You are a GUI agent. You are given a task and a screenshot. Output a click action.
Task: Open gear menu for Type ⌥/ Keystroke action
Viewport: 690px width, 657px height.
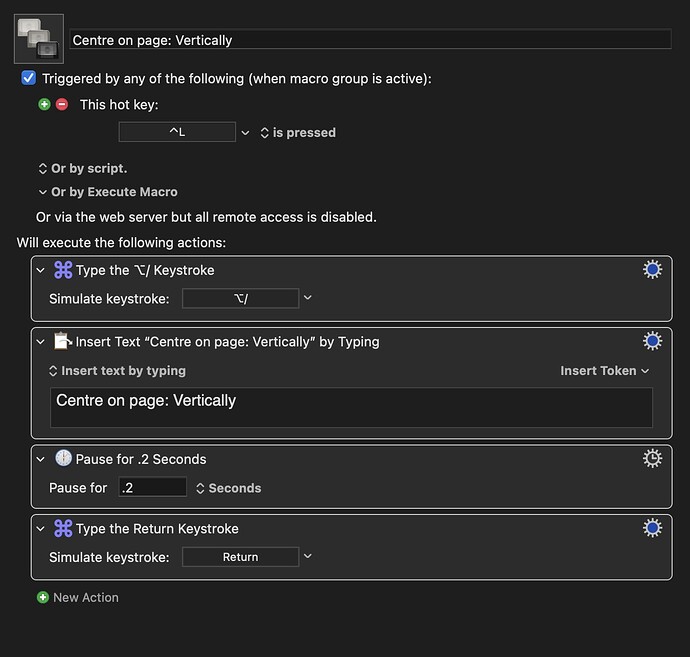coord(652,269)
